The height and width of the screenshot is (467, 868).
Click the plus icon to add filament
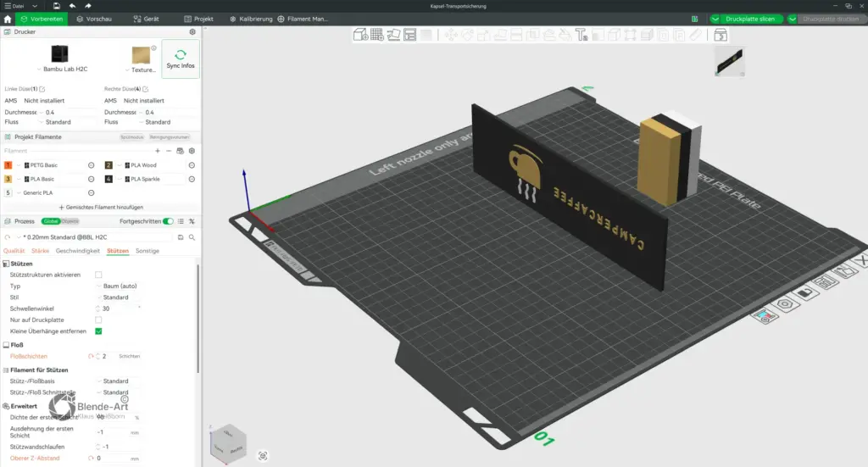click(x=157, y=151)
